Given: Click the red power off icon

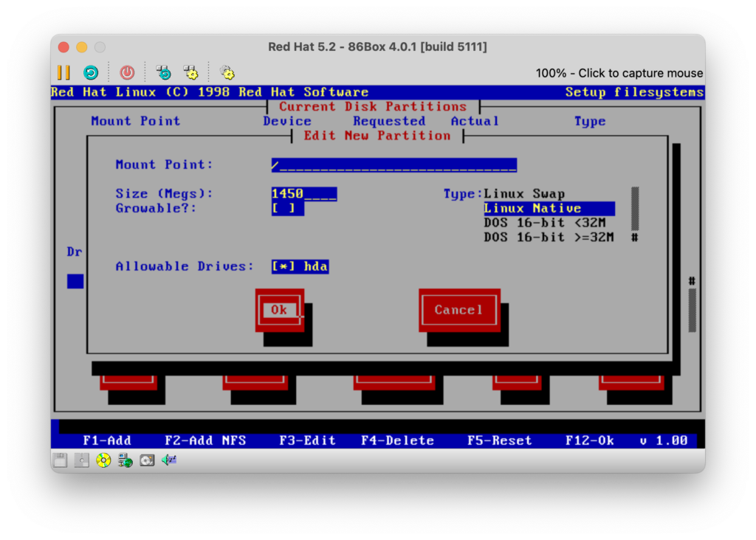Looking at the screenshot, I should pyautogui.click(x=127, y=73).
